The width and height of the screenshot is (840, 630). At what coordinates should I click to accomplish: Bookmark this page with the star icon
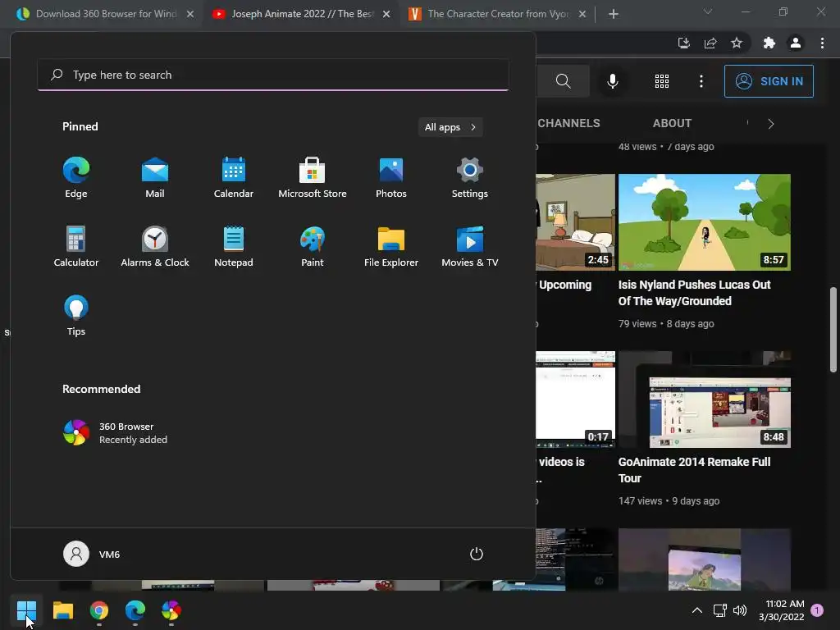click(737, 43)
